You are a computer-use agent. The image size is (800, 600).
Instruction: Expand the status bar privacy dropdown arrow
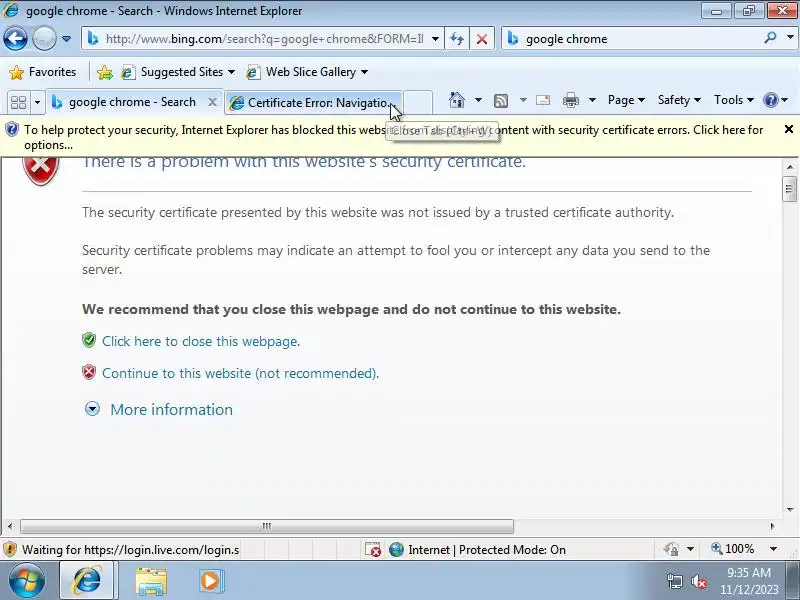[690, 549]
